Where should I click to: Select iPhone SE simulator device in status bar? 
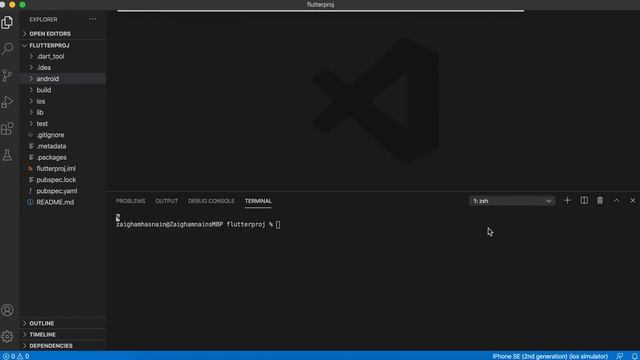click(x=550, y=356)
